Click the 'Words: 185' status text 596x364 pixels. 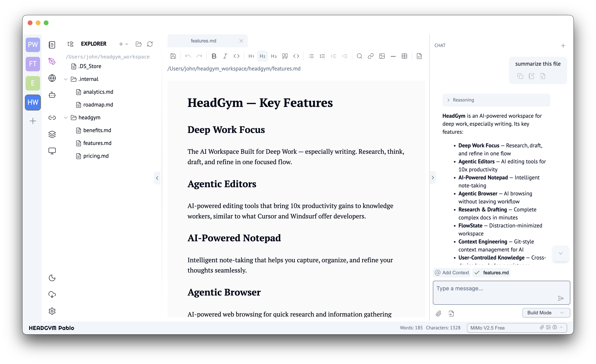click(411, 328)
